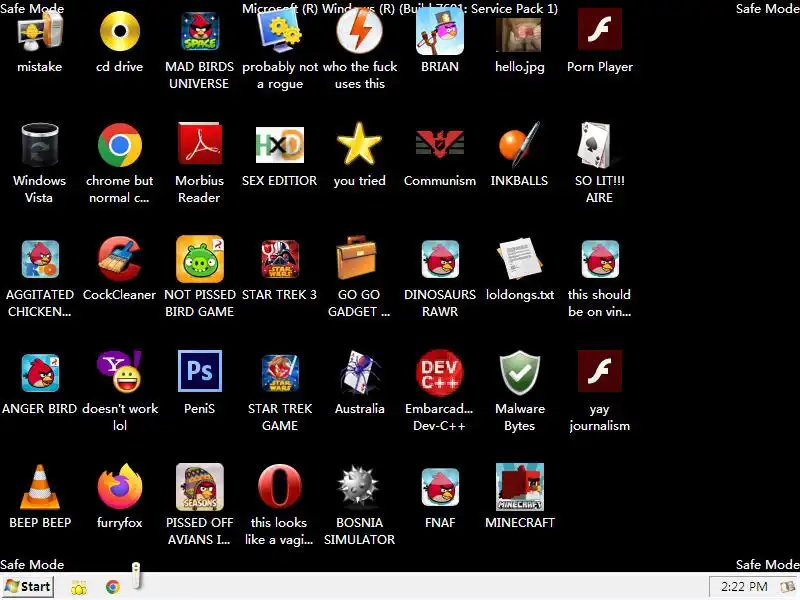Open the gold disc "cd drive" icon
The image size is (800, 600).
pos(120,32)
